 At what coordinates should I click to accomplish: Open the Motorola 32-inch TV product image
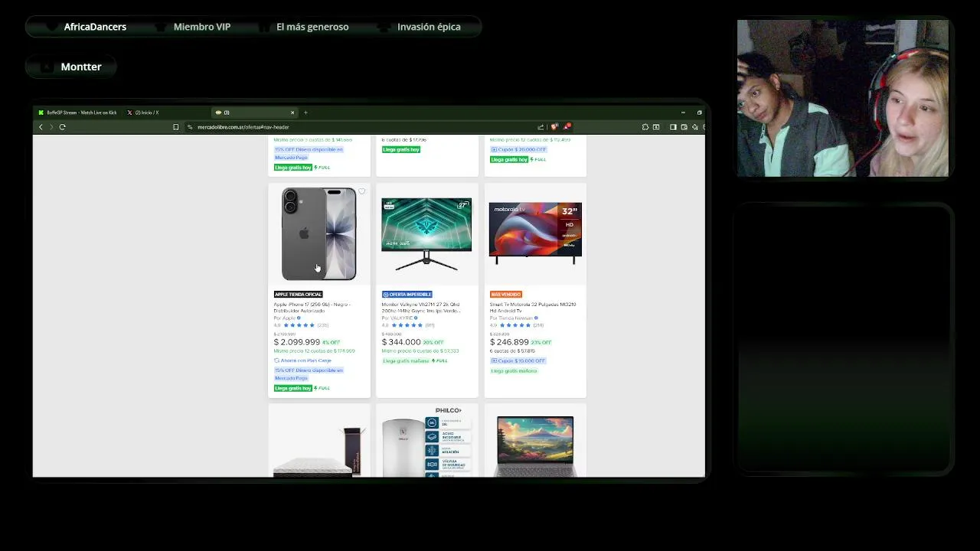point(535,234)
